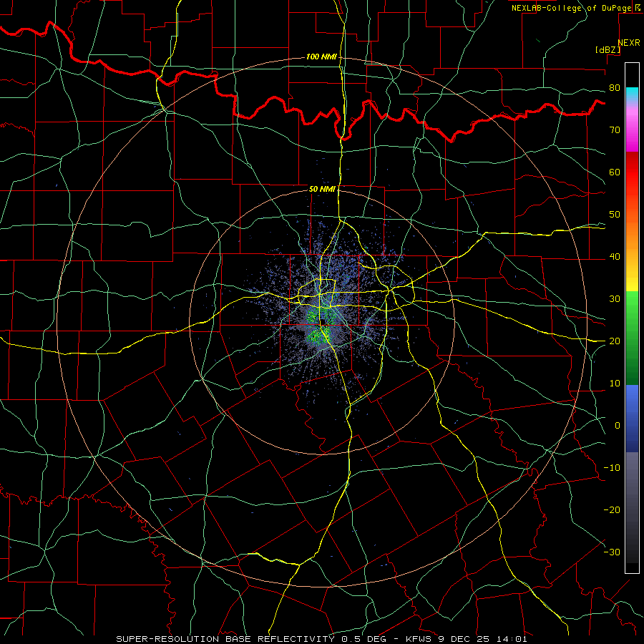Image resolution: width=644 pixels, height=644 pixels.
Task: Click the 70 dBZ scale value
Action: pos(615,130)
